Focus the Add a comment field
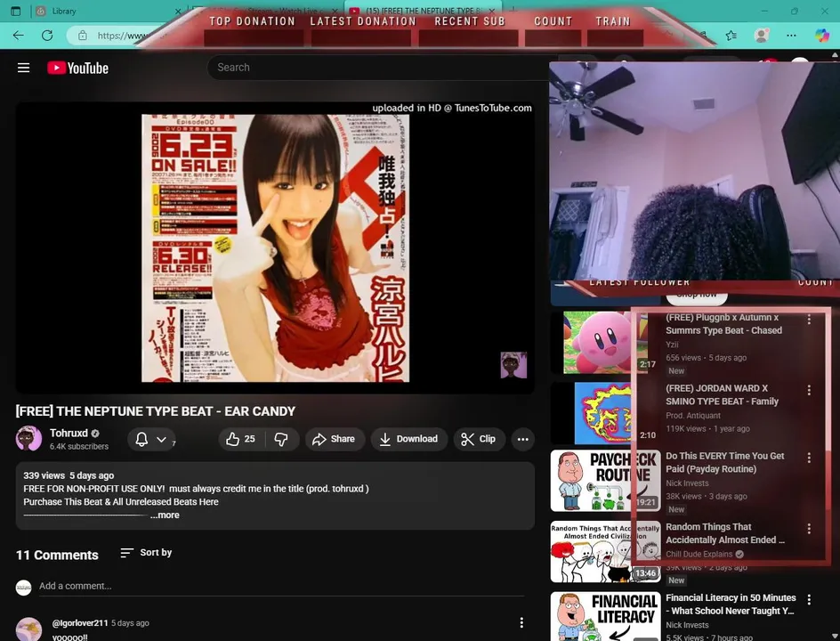 281,586
